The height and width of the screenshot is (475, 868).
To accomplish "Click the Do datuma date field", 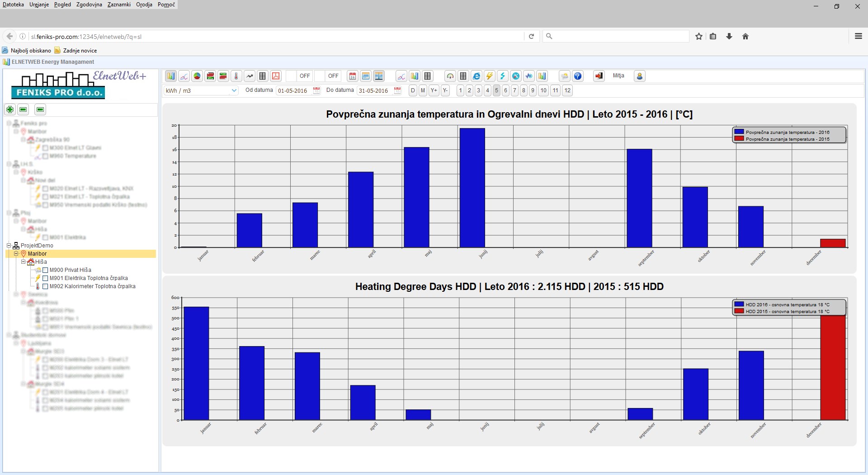I will click(x=374, y=90).
